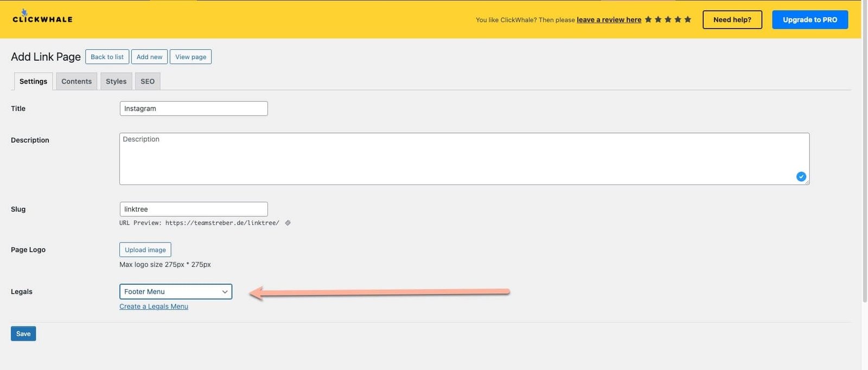
Task: Click the Need help? button
Action: [x=732, y=20]
